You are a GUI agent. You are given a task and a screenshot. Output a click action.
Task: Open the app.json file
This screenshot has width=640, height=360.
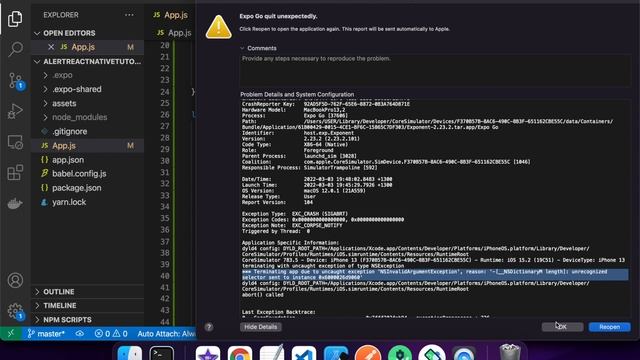[87, 160]
